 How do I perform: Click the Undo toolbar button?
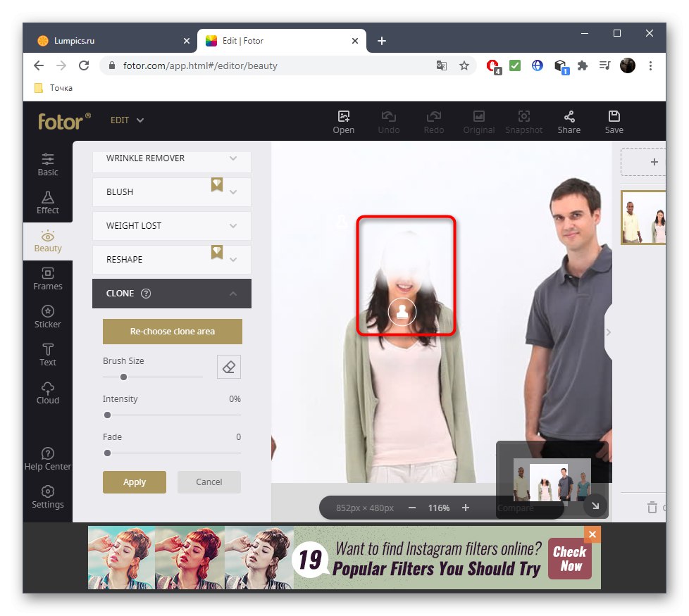coord(388,122)
